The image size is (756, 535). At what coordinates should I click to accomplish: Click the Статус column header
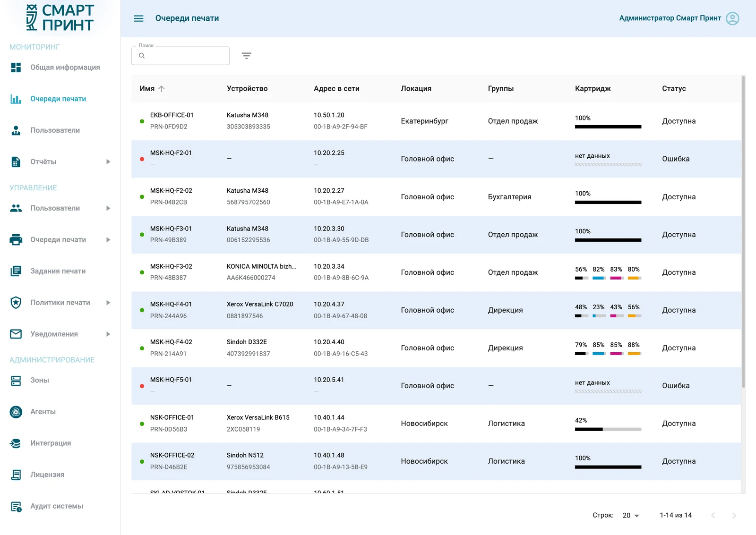click(674, 89)
